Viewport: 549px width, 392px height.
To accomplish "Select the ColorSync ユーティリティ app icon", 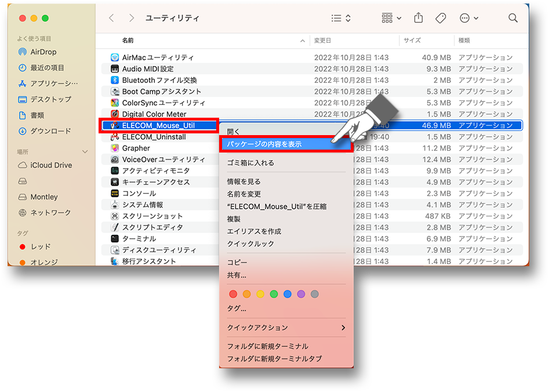I will tap(114, 103).
